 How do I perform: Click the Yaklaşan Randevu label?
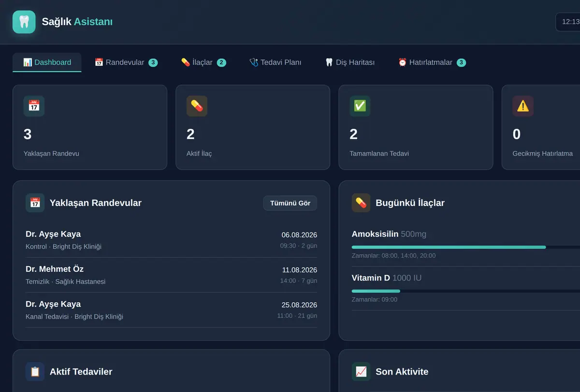click(x=51, y=154)
